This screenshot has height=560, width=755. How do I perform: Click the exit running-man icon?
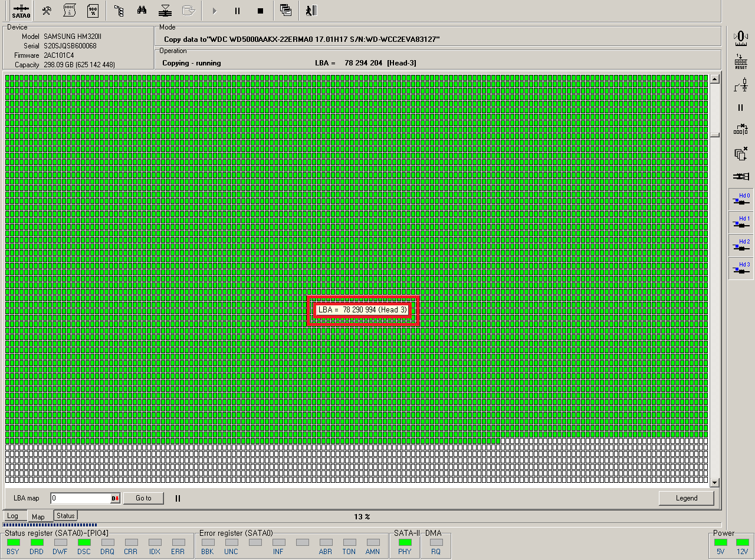coord(311,11)
